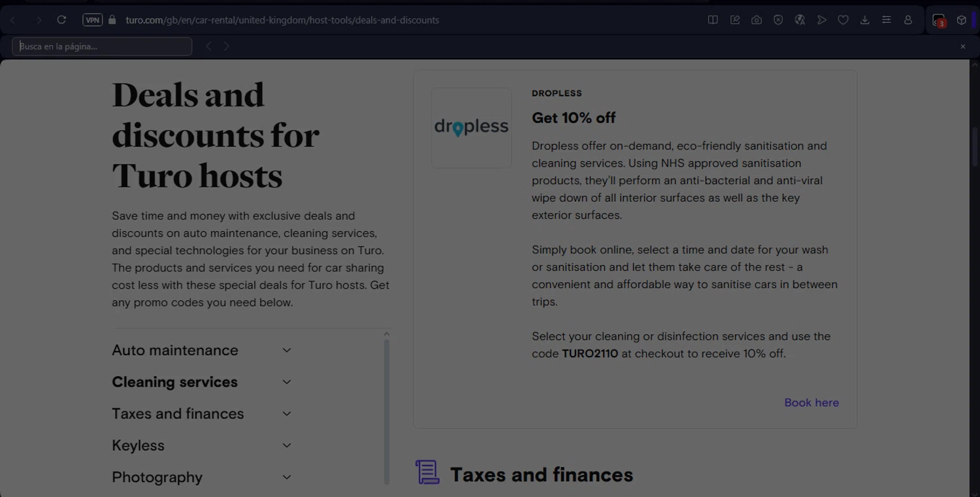Screen dimensions: 980x497
Task: Expand the Cleaning services chevron
Action: (x=287, y=382)
